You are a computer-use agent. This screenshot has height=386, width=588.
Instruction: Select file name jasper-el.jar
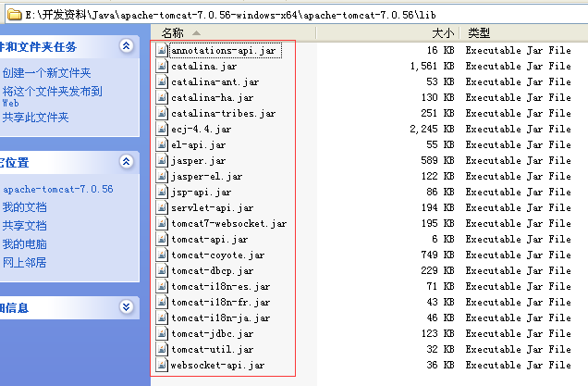tap(206, 177)
